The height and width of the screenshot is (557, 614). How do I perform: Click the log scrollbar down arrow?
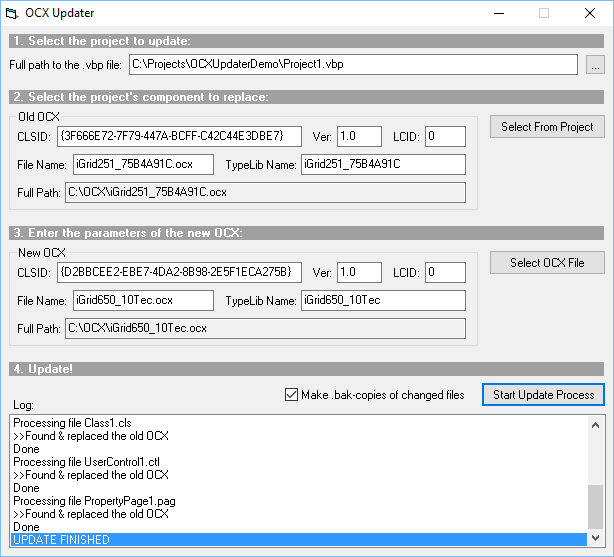point(595,538)
